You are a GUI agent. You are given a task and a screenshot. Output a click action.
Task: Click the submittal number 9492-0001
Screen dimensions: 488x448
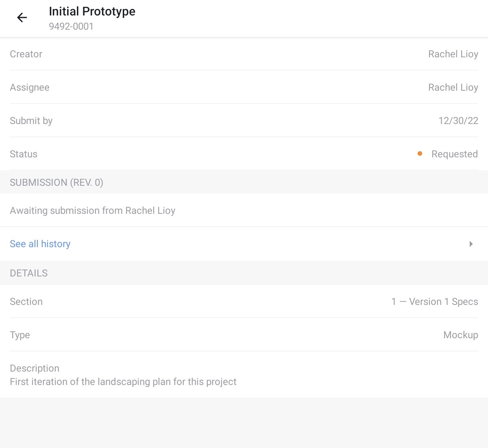point(71,26)
